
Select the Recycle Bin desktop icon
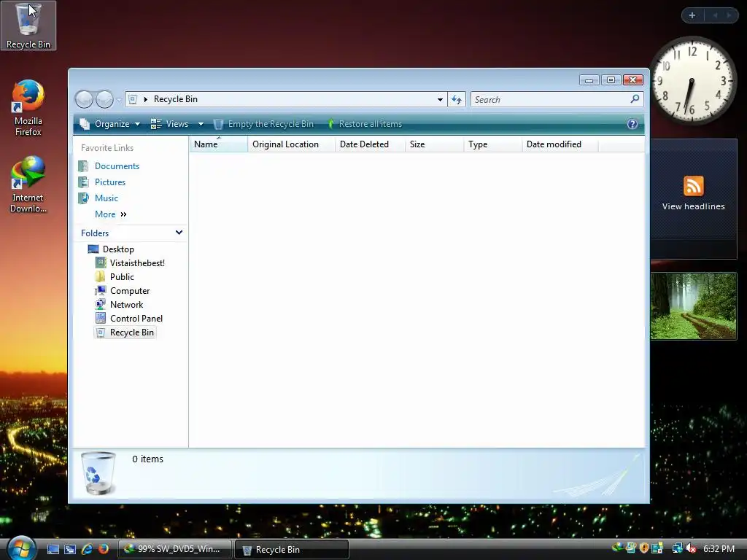tap(28, 26)
